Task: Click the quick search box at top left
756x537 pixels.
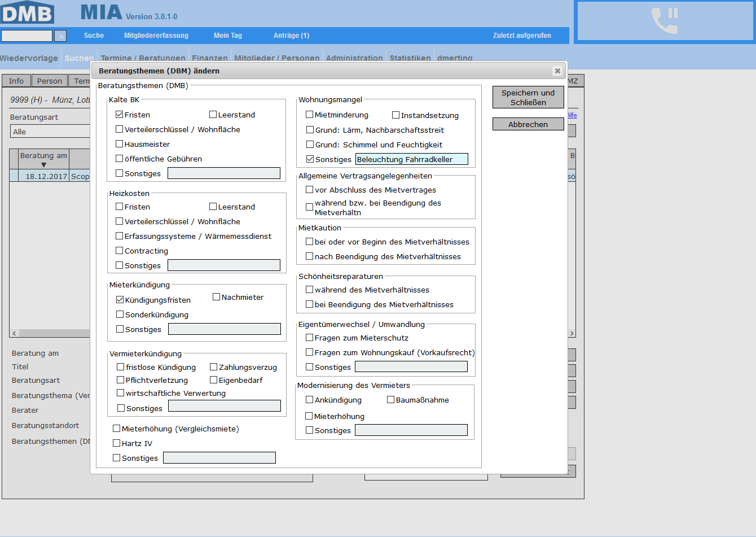Action: (27, 36)
